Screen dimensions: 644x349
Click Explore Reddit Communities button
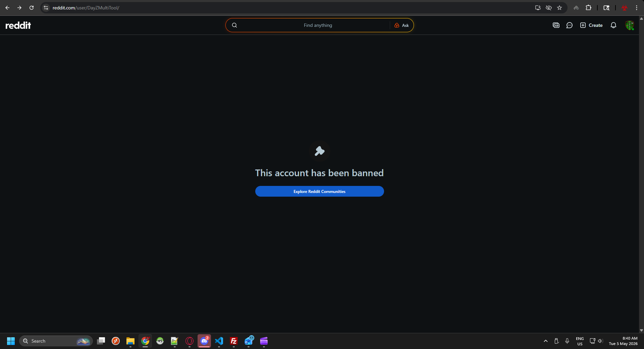tap(319, 191)
